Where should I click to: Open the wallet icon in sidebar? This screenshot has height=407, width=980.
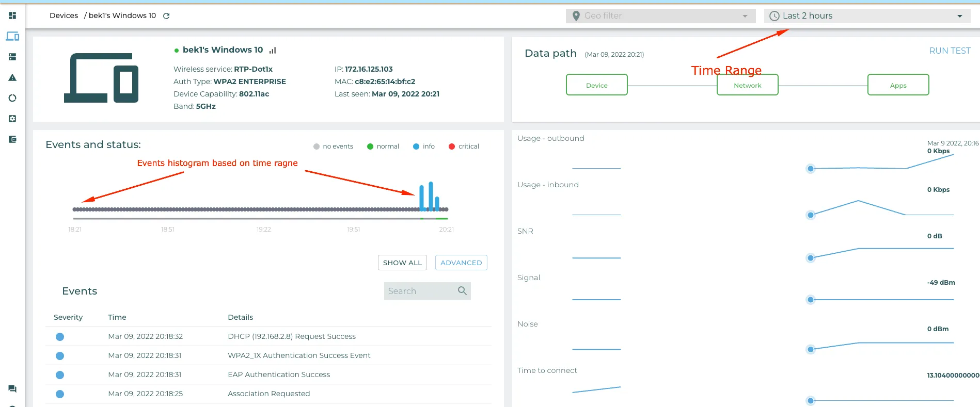pos(12,139)
